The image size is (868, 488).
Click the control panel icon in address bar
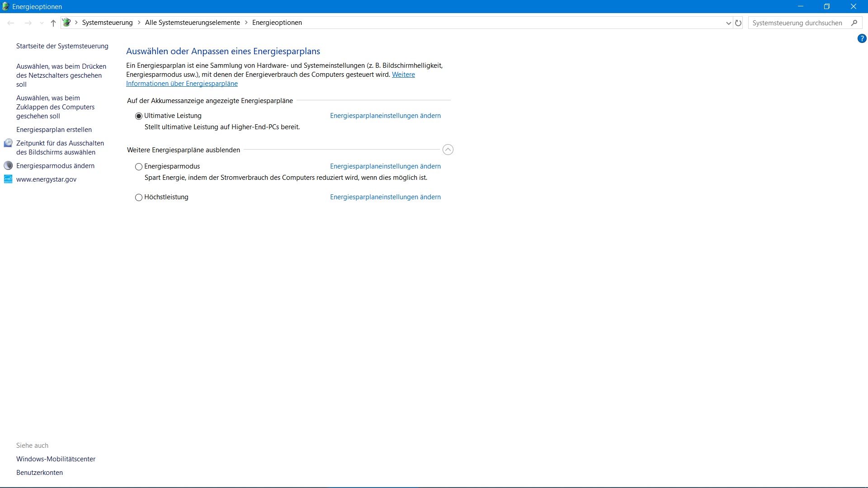click(66, 23)
